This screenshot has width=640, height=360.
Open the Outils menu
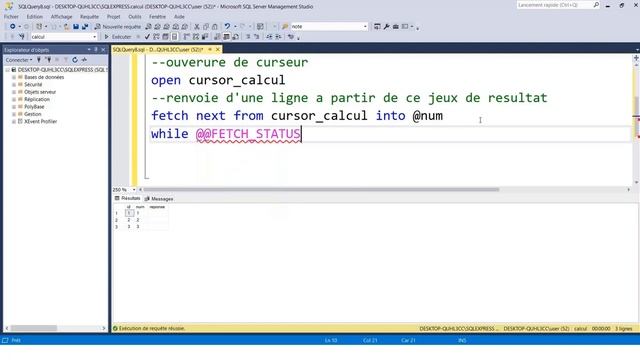(x=135, y=17)
